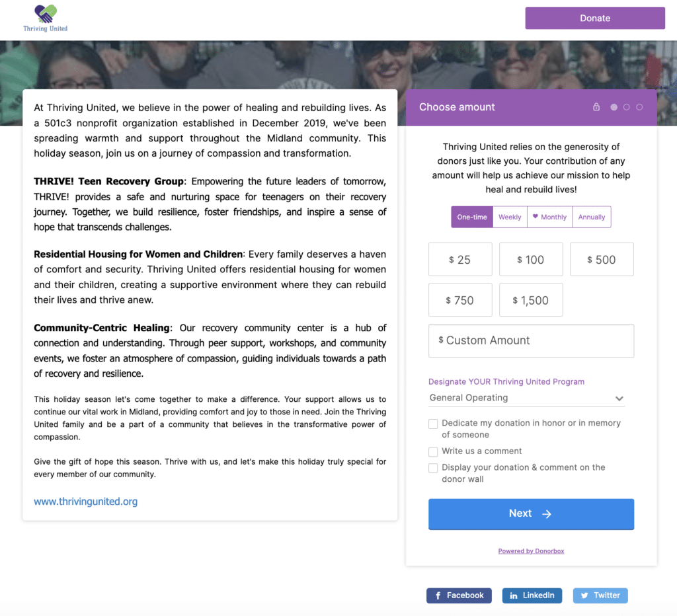Screen dimensions: 677x616
Task: Click the Donate button at the top
Action: coord(594,18)
